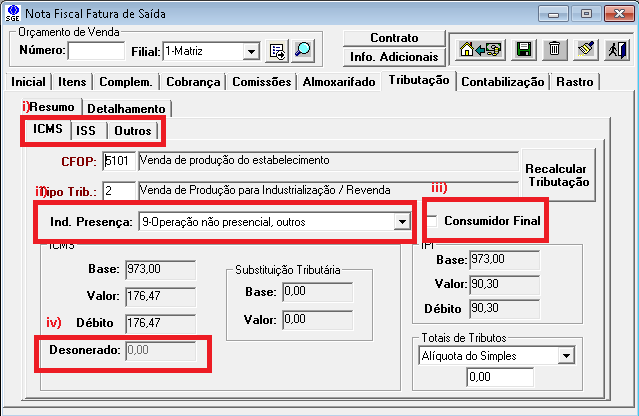The image size is (639, 416).
Task: Click the trash delete icon
Action: pos(554,49)
